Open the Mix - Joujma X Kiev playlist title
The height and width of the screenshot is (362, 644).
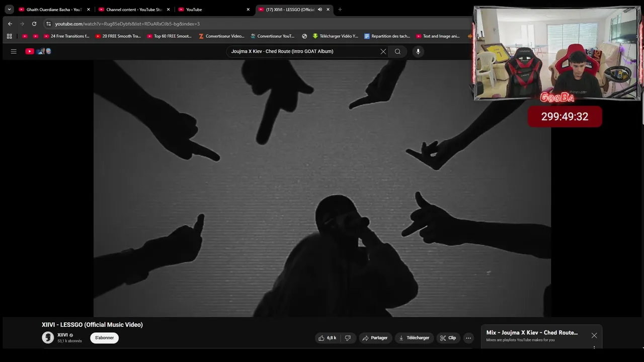532,333
